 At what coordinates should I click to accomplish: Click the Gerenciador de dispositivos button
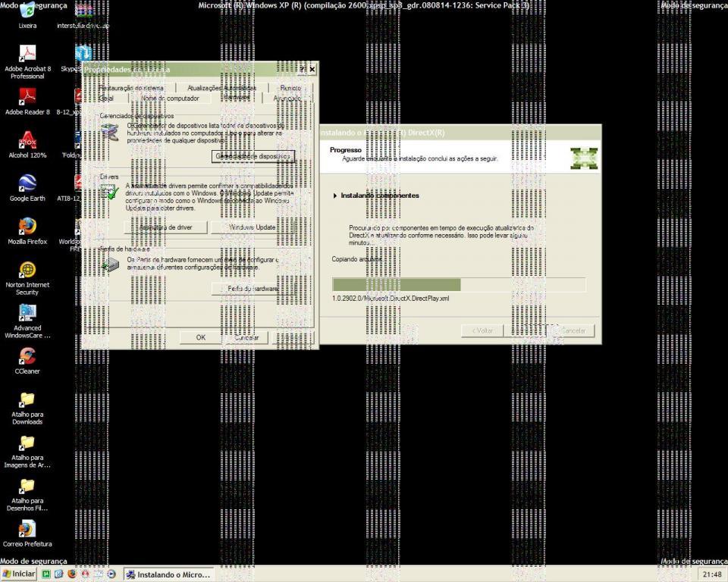253,156
